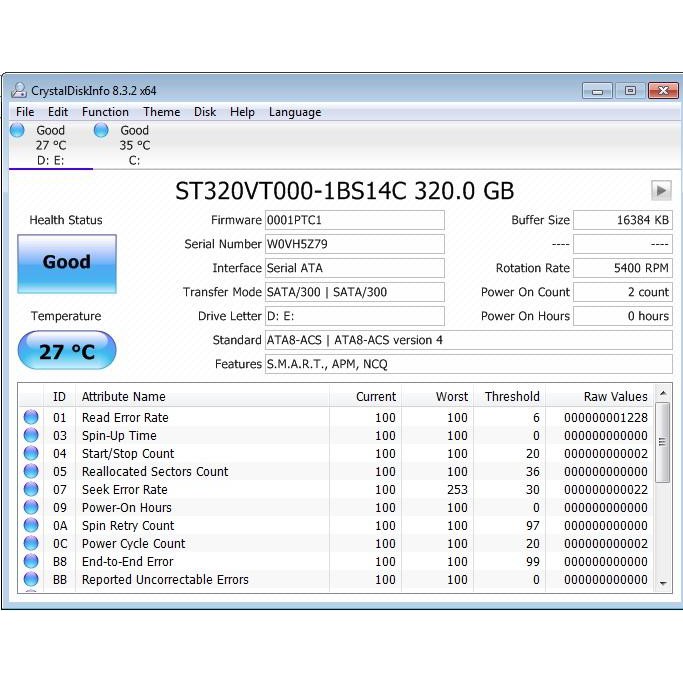Viewport: 683px width, 683px height.
Task: Select the C: disk status orb
Action: (x=101, y=130)
